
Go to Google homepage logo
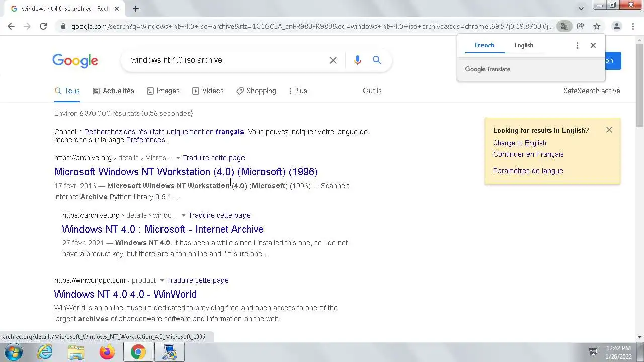click(x=75, y=61)
